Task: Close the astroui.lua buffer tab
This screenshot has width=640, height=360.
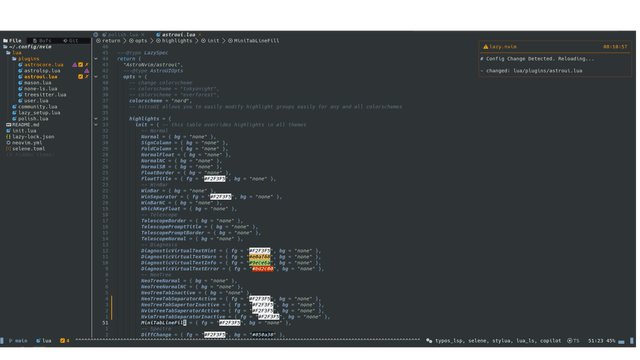Action: (200, 35)
